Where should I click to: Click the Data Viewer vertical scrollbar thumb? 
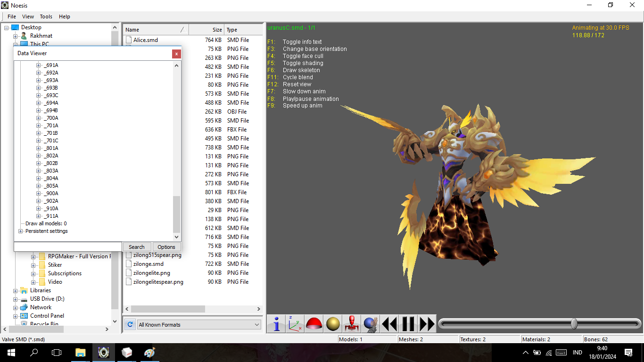pyautogui.click(x=177, y=214)
